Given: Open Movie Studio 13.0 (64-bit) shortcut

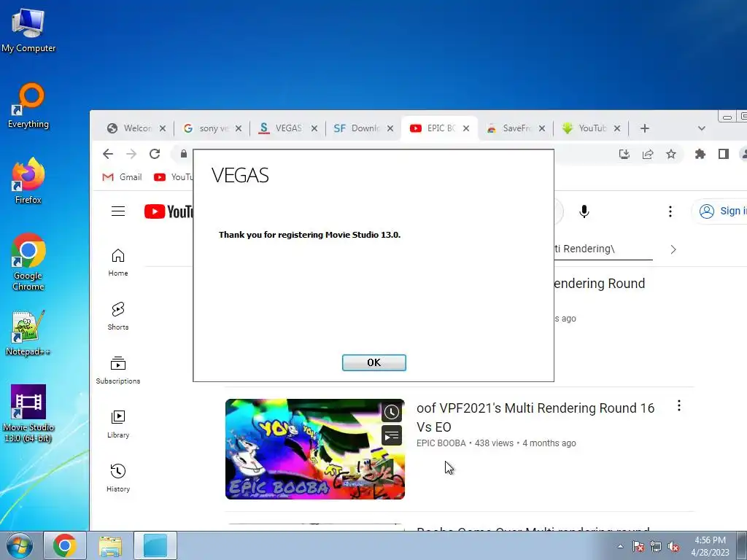Looking at the screenshot, I should pyautogui.click(x=28, y=414).
